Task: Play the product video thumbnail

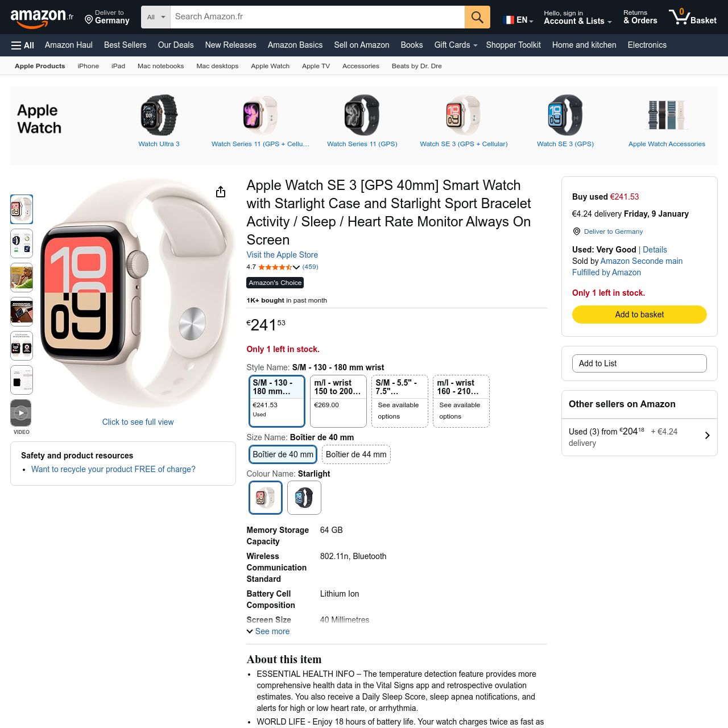Action: click(21, 413)
